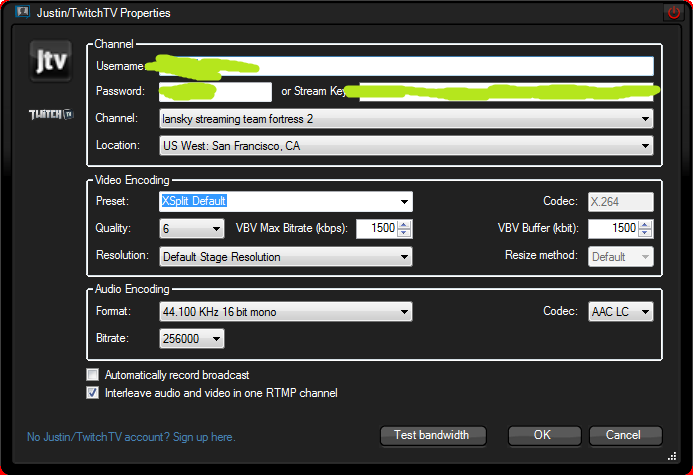Open the Quality level dropdown
This screenshot has width=693, height=475.
[x=191, y=228]
